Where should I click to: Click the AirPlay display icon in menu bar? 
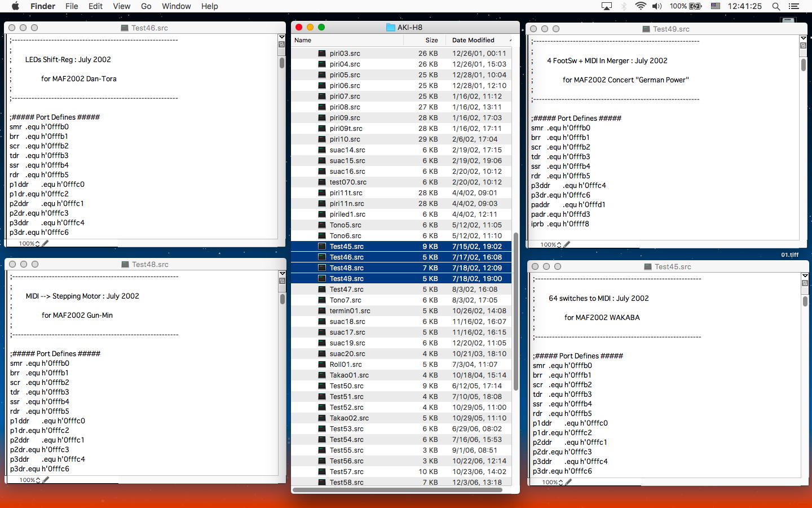[607, 6]
